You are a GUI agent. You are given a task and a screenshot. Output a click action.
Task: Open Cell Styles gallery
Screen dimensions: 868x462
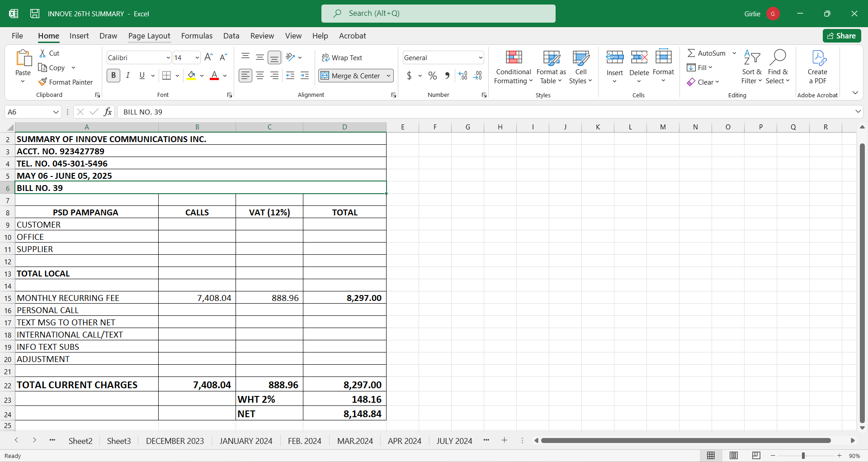click(x=581, y=67)
